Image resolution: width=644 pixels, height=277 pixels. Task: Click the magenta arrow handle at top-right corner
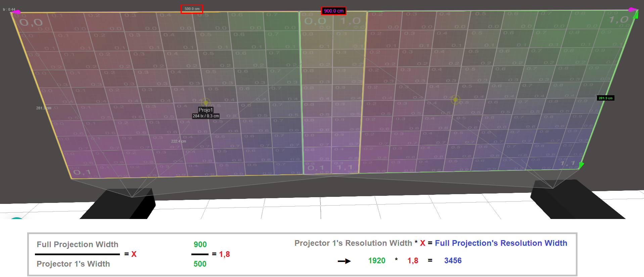[x=632, y=9]
